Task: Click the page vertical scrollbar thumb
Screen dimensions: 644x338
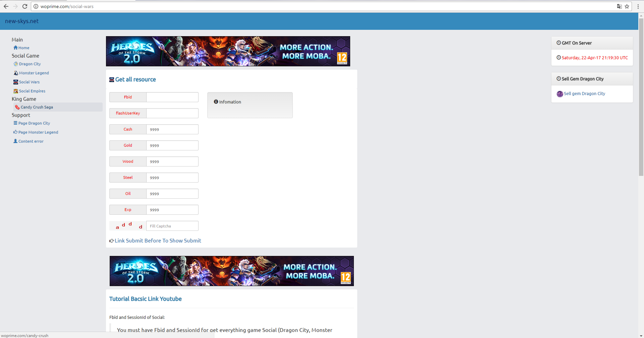Action: (x=641, y=97)
